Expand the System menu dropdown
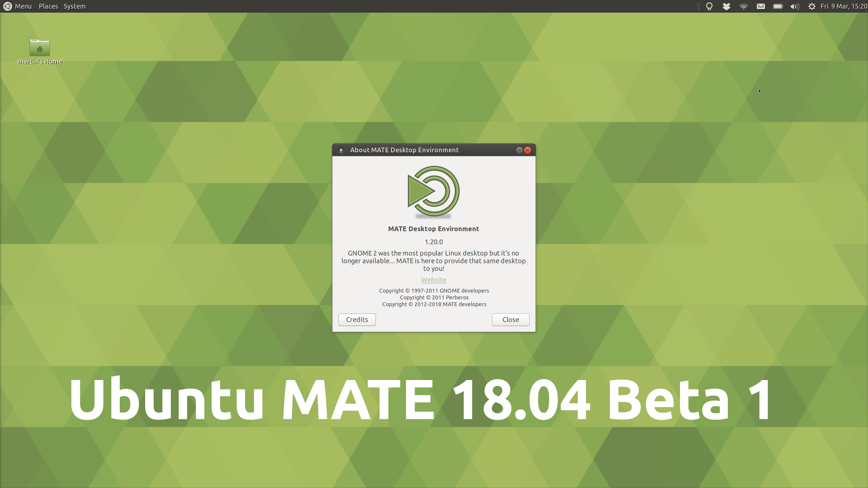The width and height of the screenshot is (868, 488). tap(73, 6)
